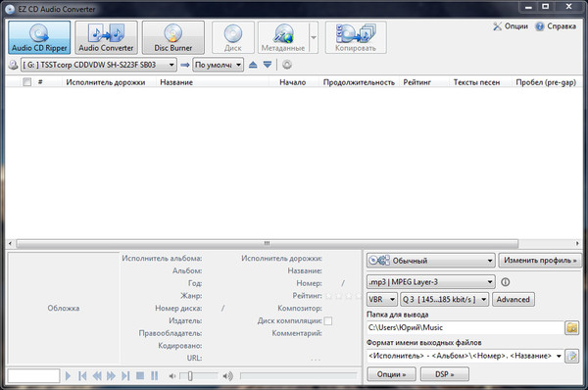Open the .mp3 MPEG Layer-3 format dropdown
This screenshot has width=588, height=390.
point(430,282)
